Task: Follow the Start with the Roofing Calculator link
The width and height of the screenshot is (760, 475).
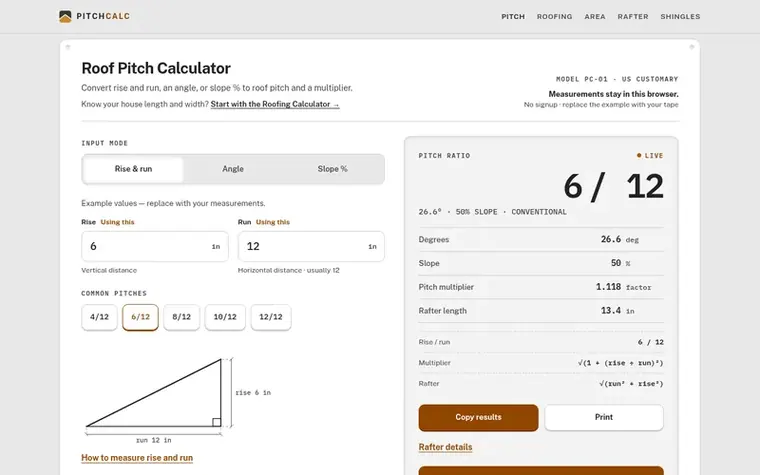Action: (x=275, y=104)
